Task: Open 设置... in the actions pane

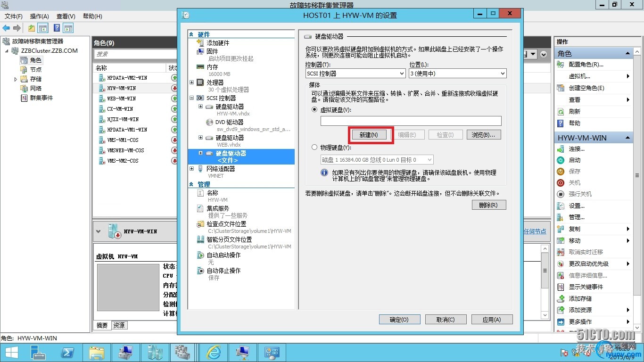Action: tap(577, 206)
